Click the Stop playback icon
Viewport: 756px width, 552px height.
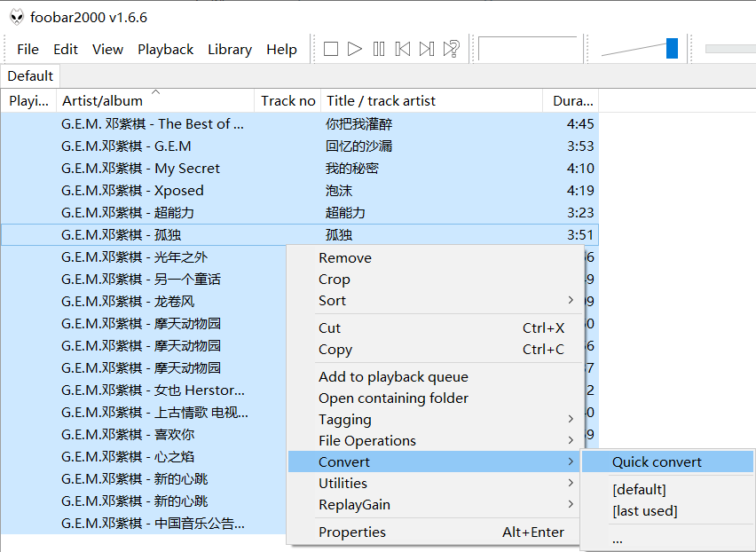pyautogui.click(x=330, y=49)
